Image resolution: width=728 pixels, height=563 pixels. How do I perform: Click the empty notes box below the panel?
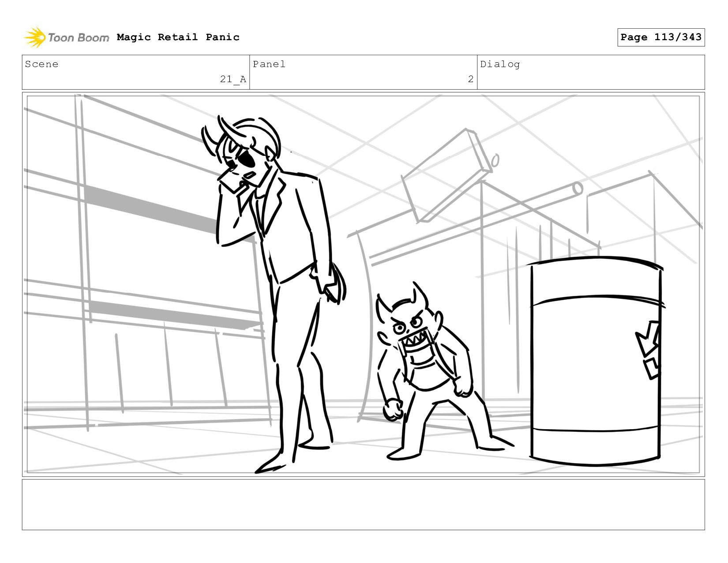363,505
